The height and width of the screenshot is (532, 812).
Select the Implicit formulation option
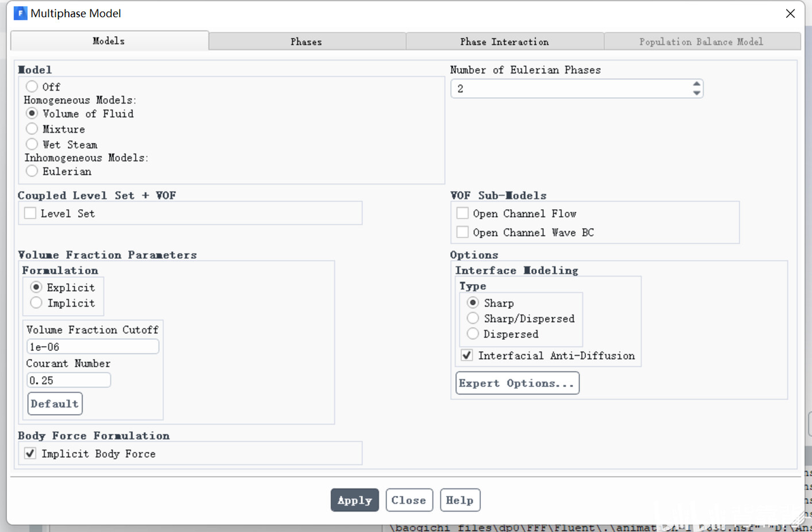[x=36, y=303]
